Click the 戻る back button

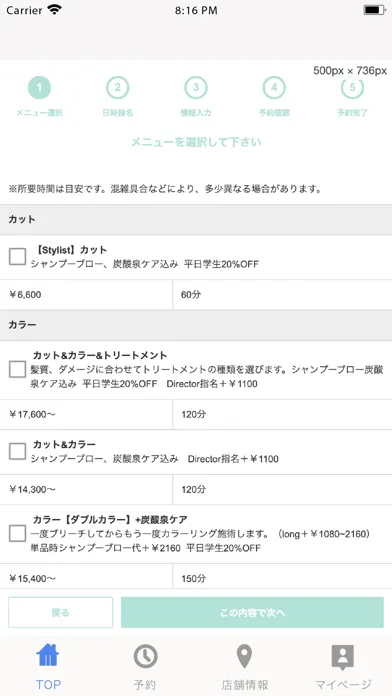tap(60, 613)
